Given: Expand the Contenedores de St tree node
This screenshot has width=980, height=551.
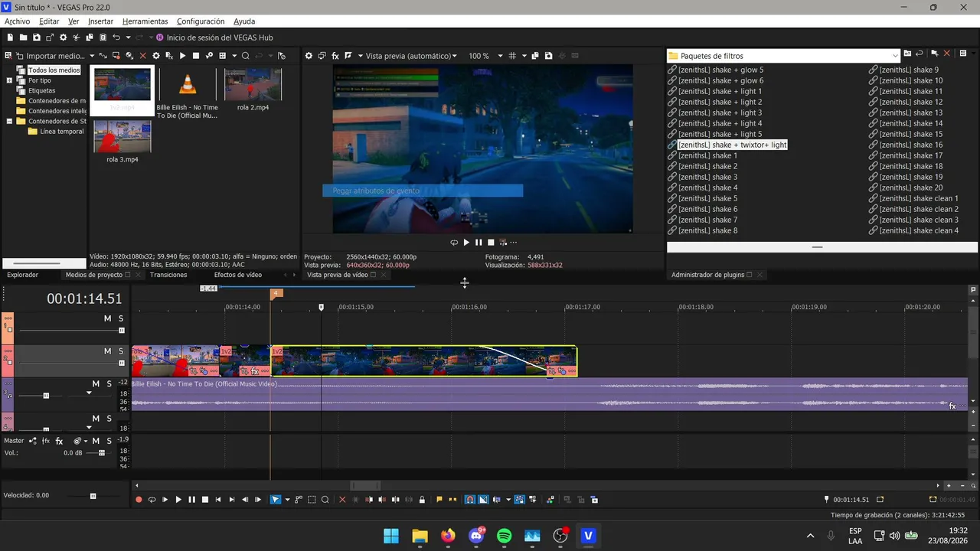Looking at the screenshot, I should (x=10, y=121).
